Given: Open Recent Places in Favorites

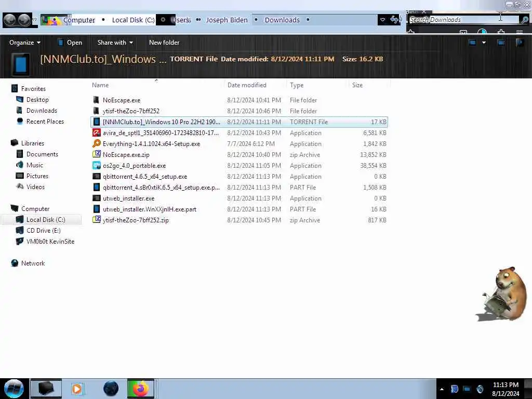Looking at the screenshot, I should pyautogui.click(x=45, y=121).
